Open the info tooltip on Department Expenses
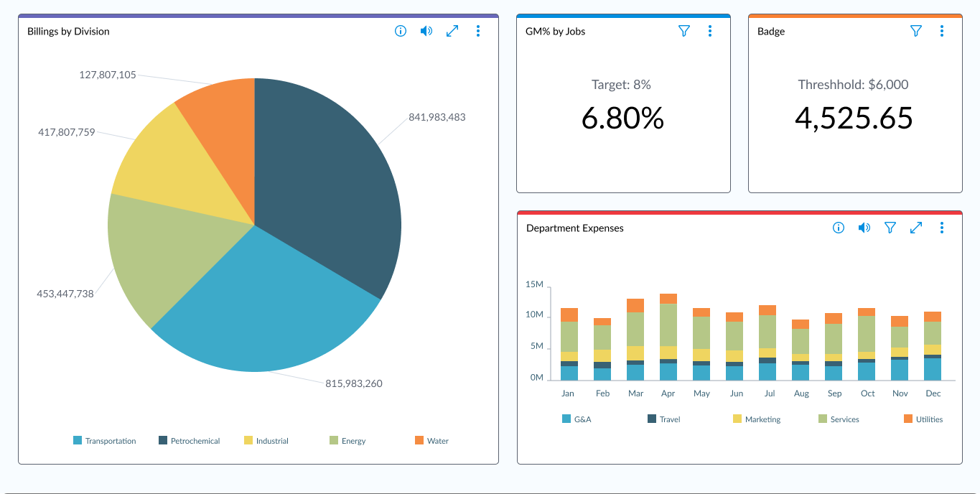Viewport: 980px width, 494px height. click(838, 228)
